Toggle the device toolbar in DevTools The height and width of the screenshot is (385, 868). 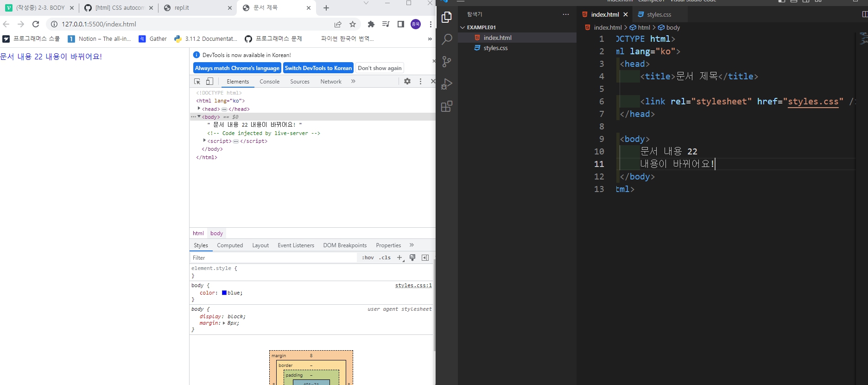coord(209,81)
